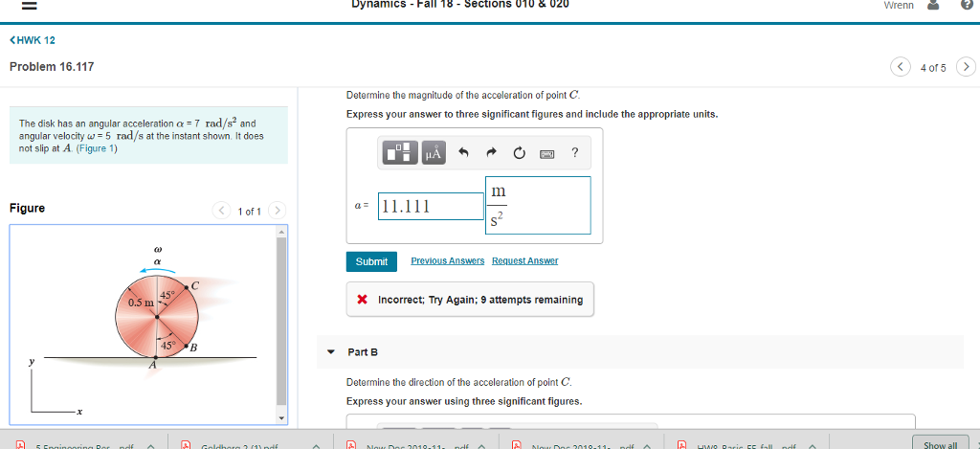Reset the answer with circular arrow
The height and width of the screenshot is (449, 980).
click(519, 153)
